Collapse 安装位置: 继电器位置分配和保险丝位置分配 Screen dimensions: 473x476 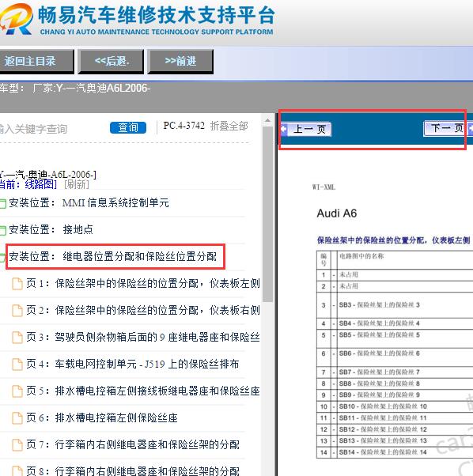[x=112, y=256]
